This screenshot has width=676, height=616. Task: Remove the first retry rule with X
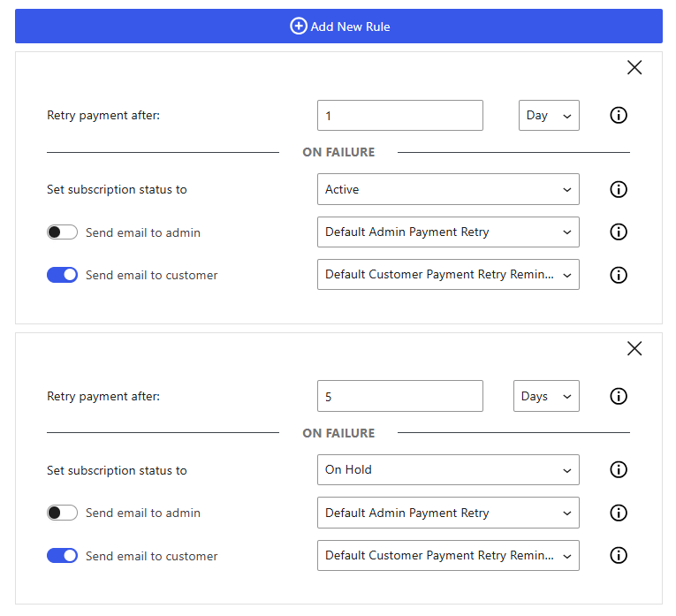tap(634, 68)
